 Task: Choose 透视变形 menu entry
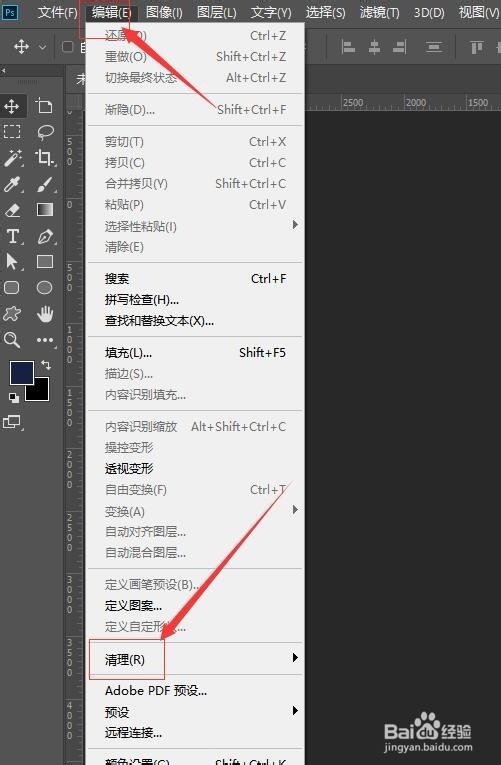pyautogui.click(x=195, y=469)
